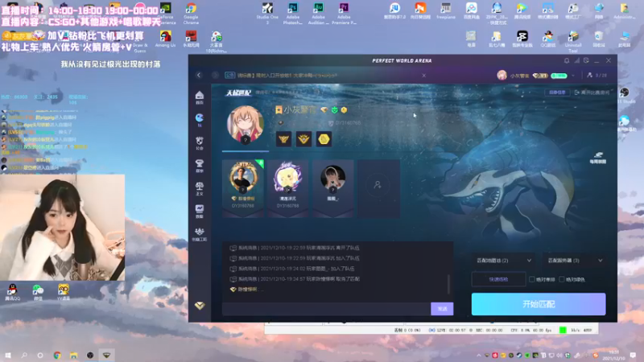The image size is (644, 362).
Task: Click the weekly mission icon on the right edge
Action: click(598, 158)
